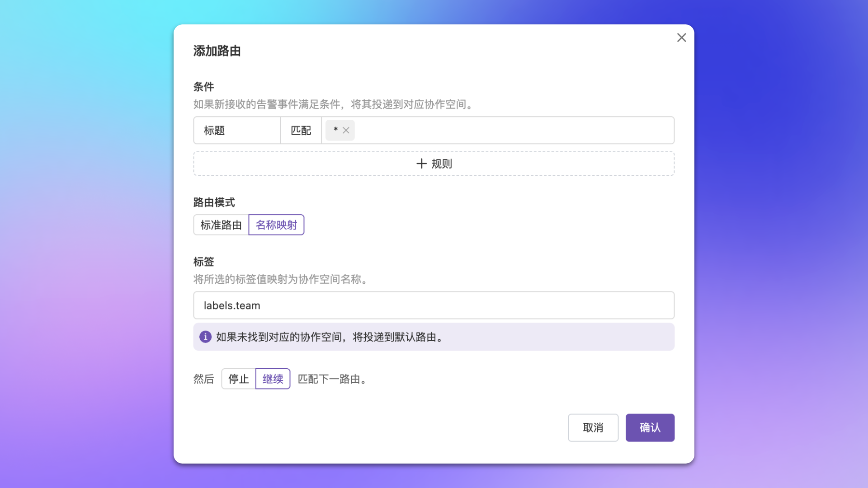Click into the labels.team input field
Screen dimensions: 868x488
point(433,305)
